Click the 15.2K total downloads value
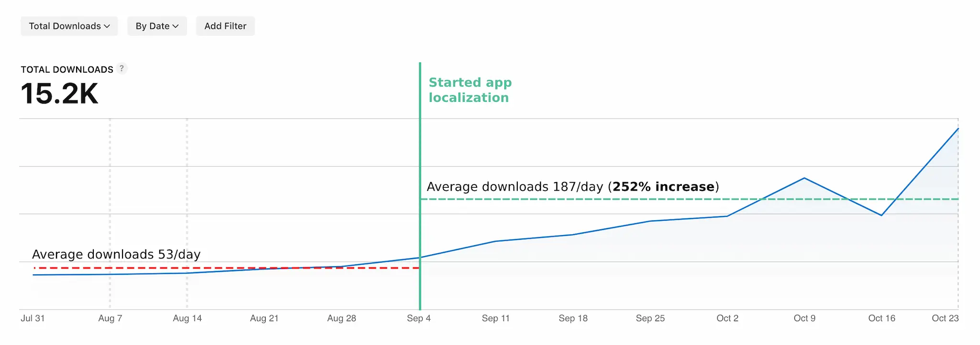The height and width of the screenshot is (345, 980). coord(60,94)
